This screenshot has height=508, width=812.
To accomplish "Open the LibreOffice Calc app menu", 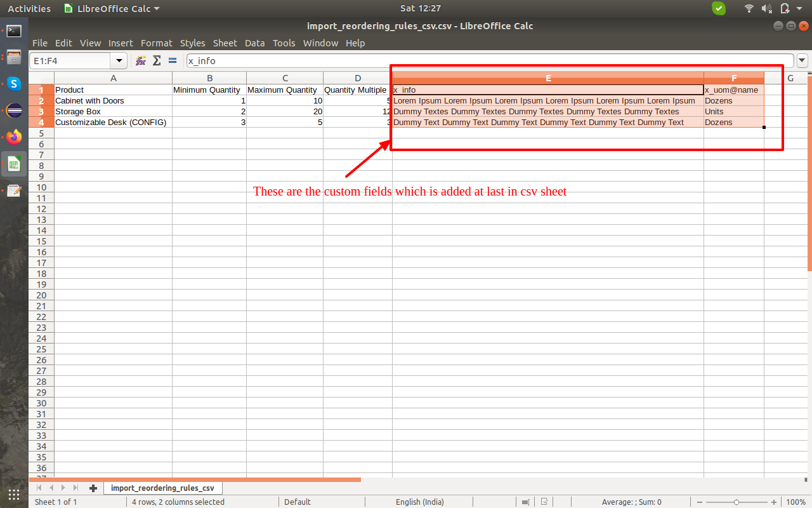I will click(x=112, y=8).
